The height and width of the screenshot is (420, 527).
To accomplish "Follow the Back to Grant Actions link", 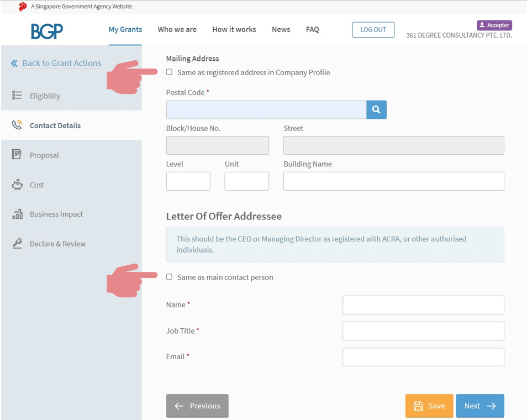I will 61,63.
